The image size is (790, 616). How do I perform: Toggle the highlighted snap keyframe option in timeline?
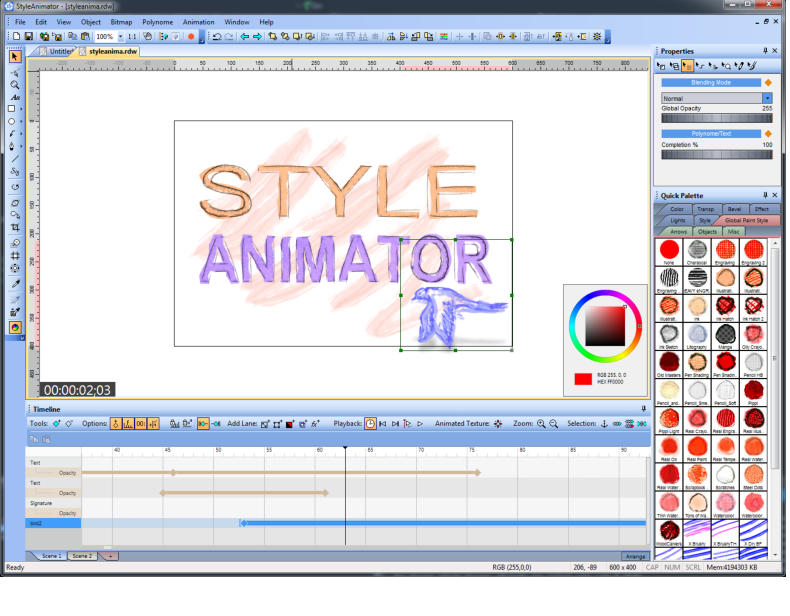pyautogui.click(x=203, y=424)
